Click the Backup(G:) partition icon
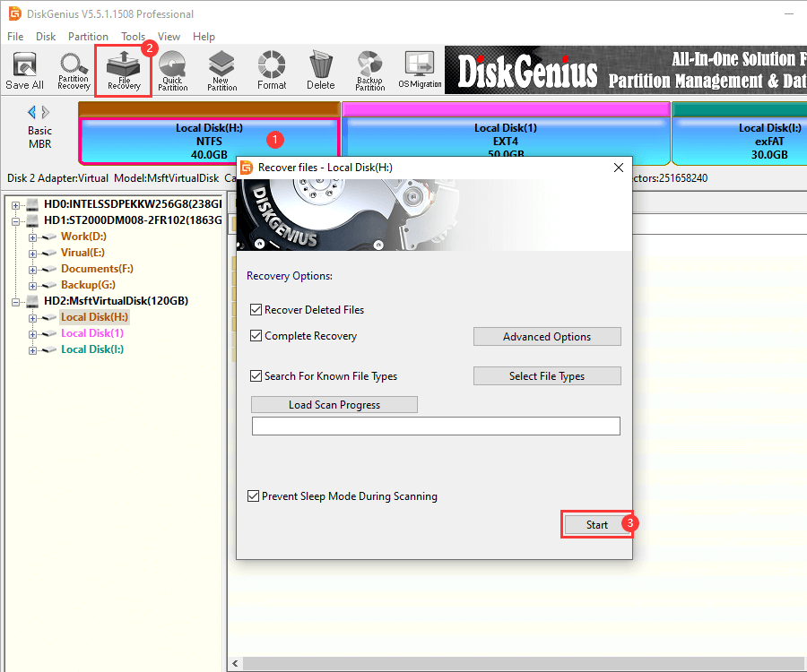Viewport: 807px width, 672px height. pyautogui.click(x=49, y=285)
